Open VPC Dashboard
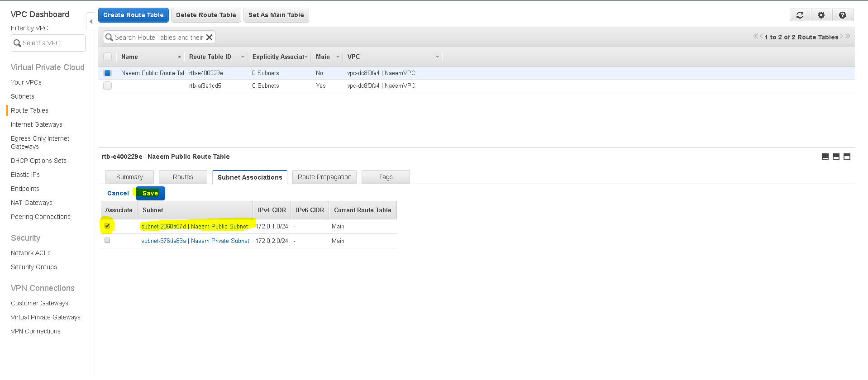This screenshot has width=868, height=380. tap(40, 14)
